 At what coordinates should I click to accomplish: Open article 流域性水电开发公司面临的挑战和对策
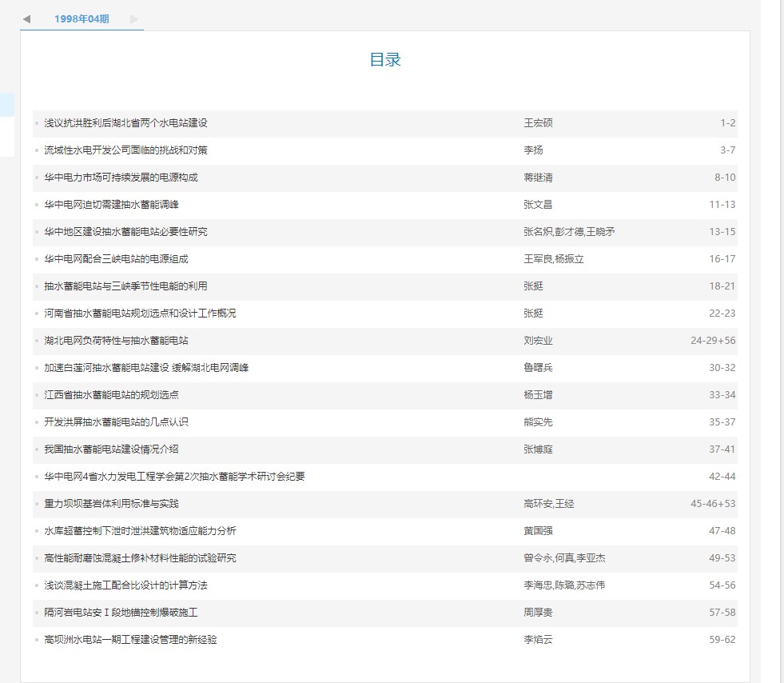click(x=125, y=150)
